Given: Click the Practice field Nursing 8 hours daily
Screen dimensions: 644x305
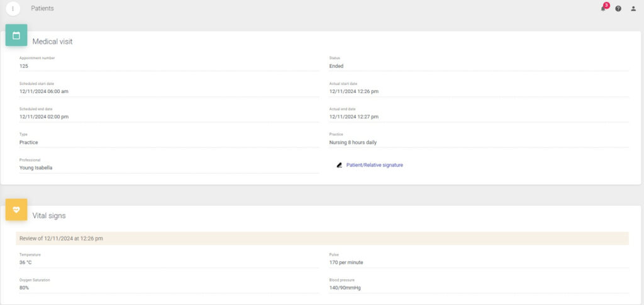Looking at the screenshot, I should [353, 142].
